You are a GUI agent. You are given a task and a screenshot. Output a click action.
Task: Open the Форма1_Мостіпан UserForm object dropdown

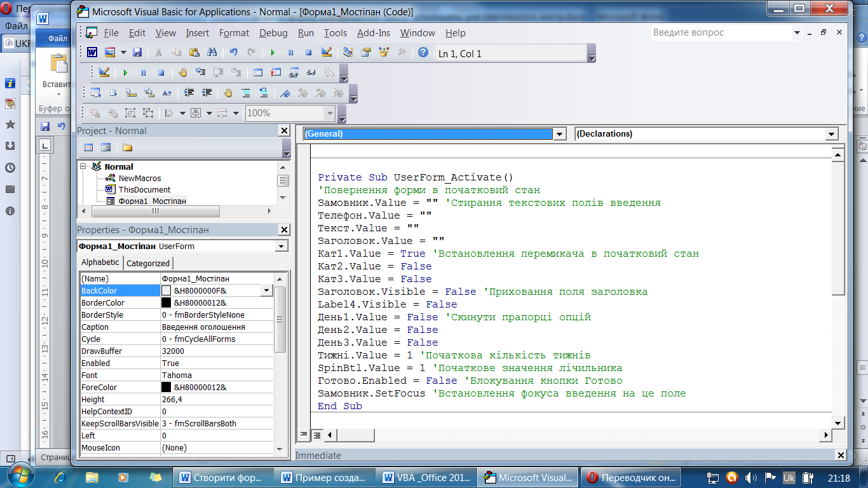pos(281,246)
